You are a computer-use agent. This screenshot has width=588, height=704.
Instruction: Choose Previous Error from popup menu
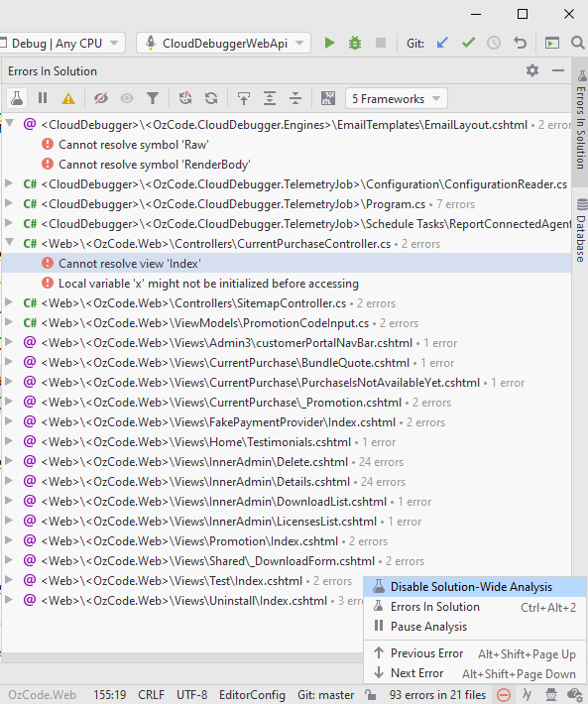[475, 653]
